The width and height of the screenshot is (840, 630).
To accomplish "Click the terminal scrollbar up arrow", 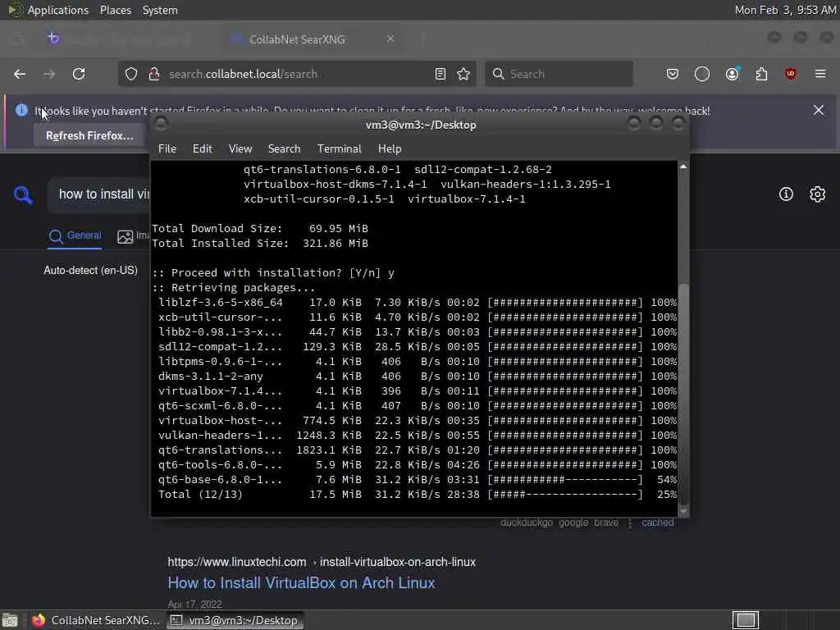I will [x=683, y=167].
